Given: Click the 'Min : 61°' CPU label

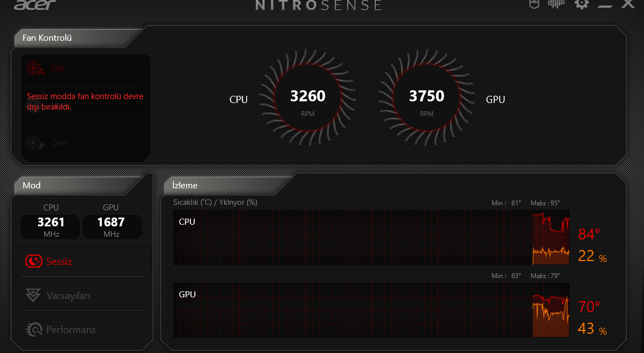Looking at the screenshot, I should [x=506, y=203].
